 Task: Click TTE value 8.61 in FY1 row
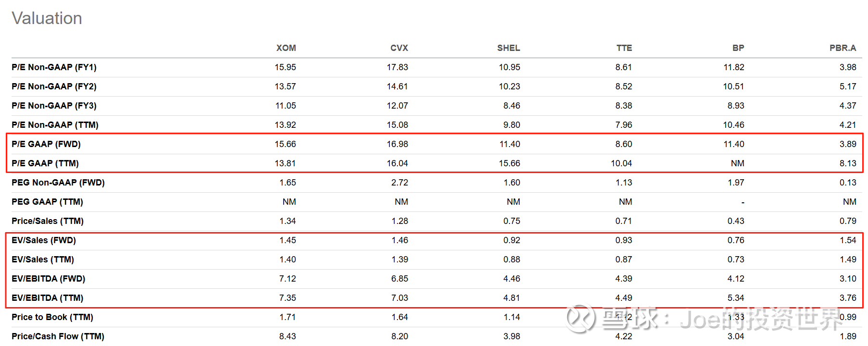[624, 67]
